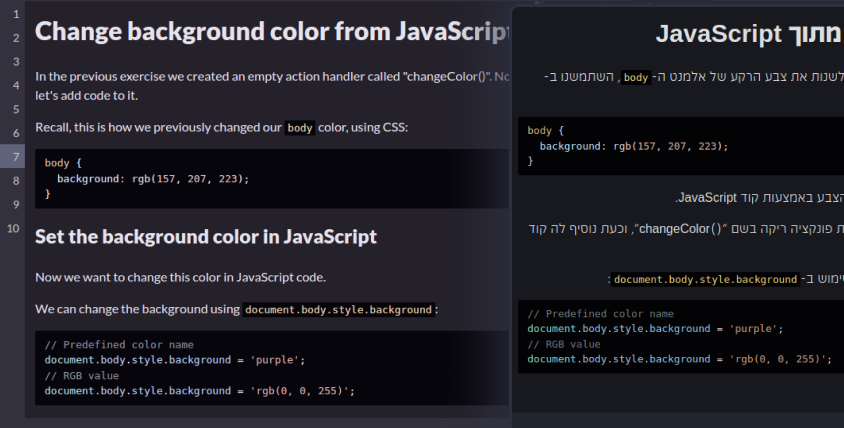Click the text 'We can change the background using'
Image resolution: width=844 pixels, height=428 pixels.
point(137,309)
